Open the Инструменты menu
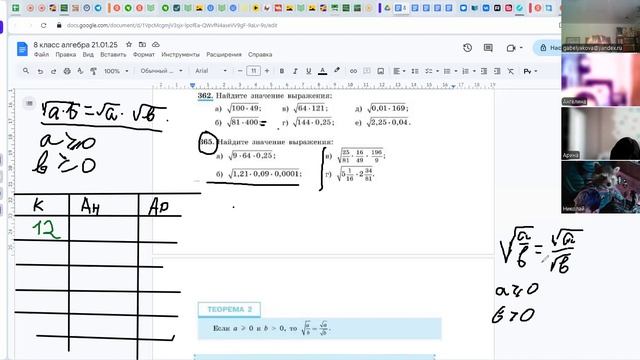The width and height of the screenshot is (640, 360). (x=180, y=54)
